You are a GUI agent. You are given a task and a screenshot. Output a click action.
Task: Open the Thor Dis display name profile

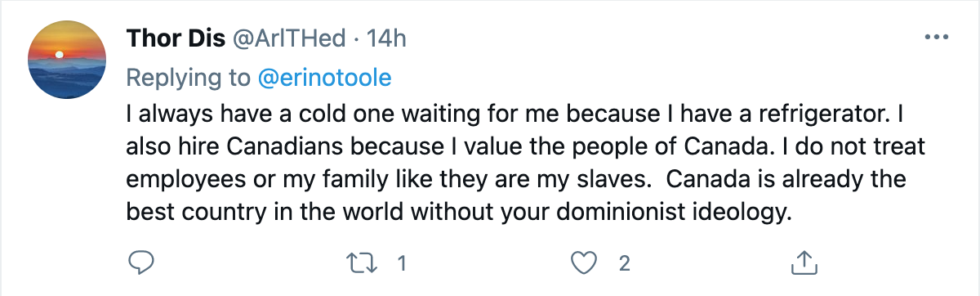click(175, 38)
